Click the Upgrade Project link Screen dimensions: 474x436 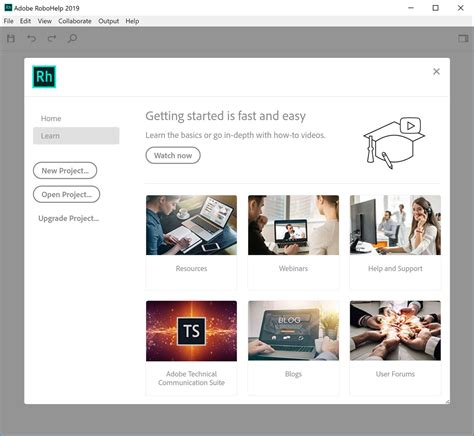[x=69, y=218]
